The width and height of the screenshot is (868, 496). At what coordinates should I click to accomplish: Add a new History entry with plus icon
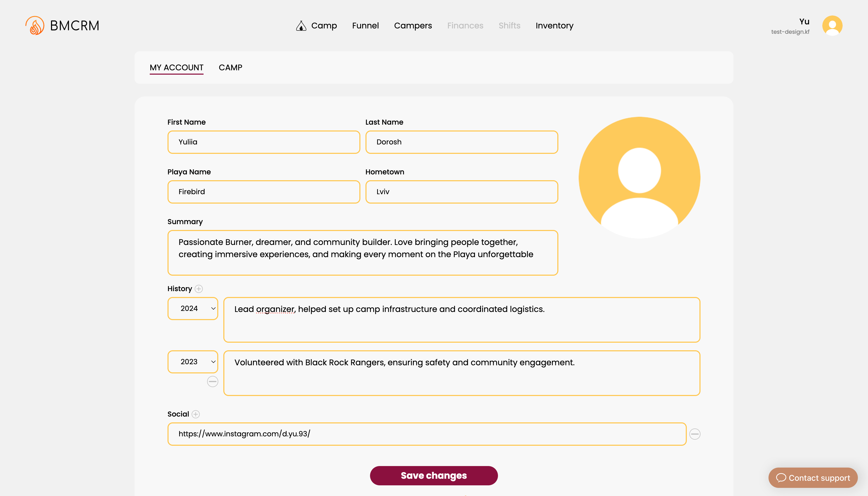(199, 289)
